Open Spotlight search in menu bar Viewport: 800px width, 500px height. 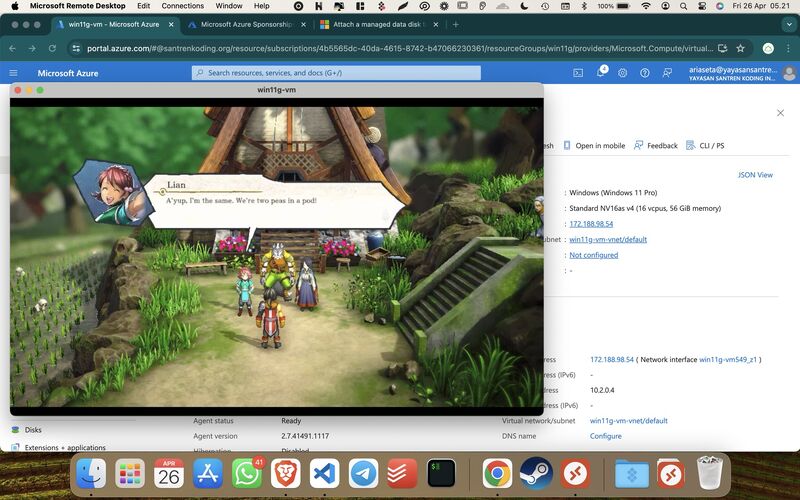684,6
